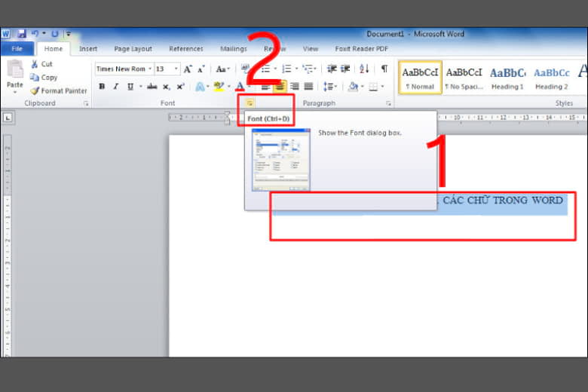Open the Foxit Reader PDF tab
The image size is (588, 392).
(x=362, y=49)
